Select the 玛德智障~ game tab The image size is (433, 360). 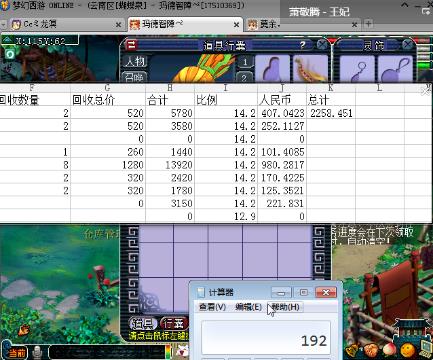[184, 24]
